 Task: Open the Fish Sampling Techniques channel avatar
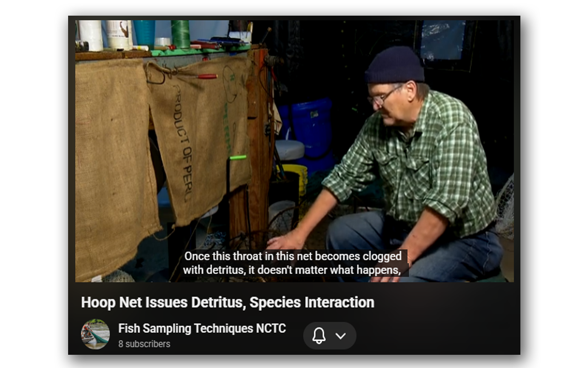tap(95, 334)
